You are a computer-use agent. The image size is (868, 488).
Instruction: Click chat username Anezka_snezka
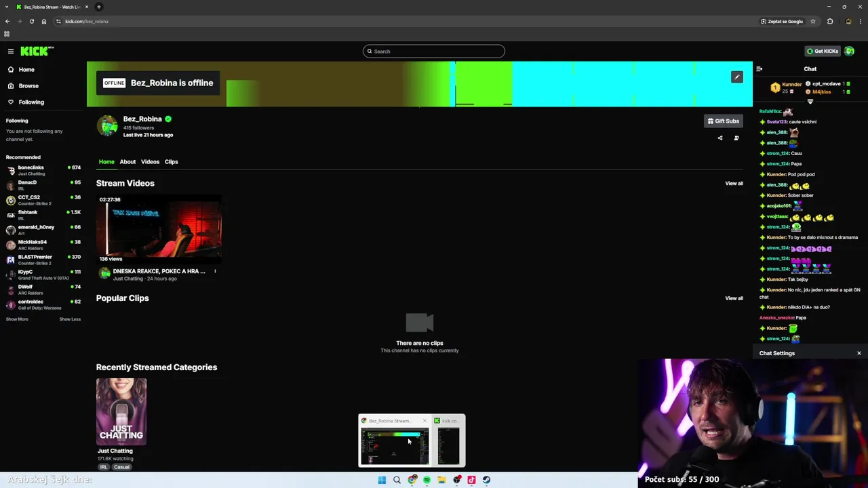(777, 318)
